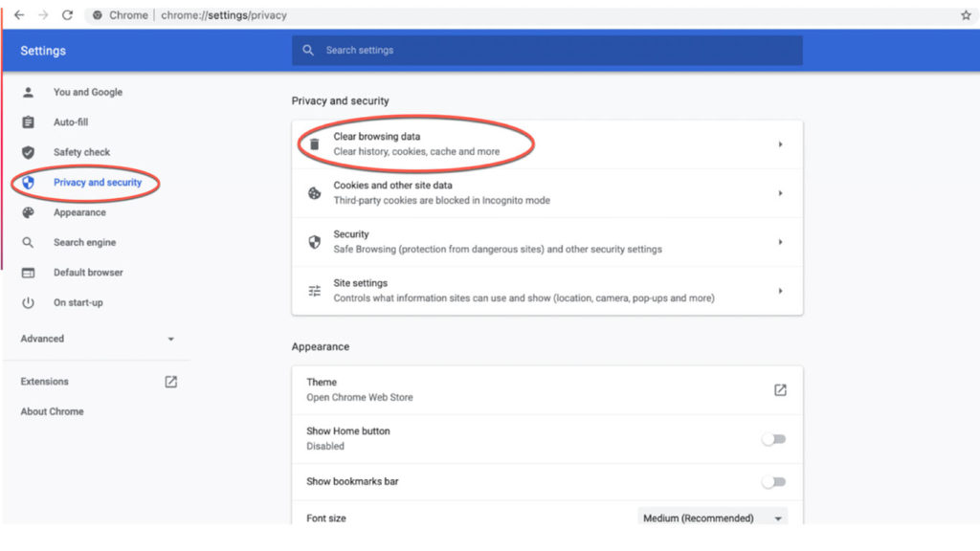Click the You and Google person icon
This screenshot has height=551, width=980.
pyautogui.click(x=28, y=93)
